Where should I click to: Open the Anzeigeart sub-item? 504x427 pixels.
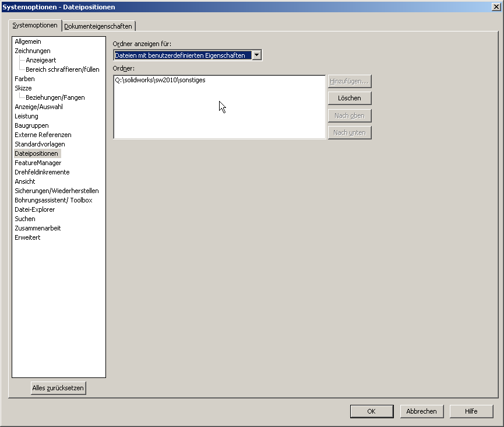[41, 60]
